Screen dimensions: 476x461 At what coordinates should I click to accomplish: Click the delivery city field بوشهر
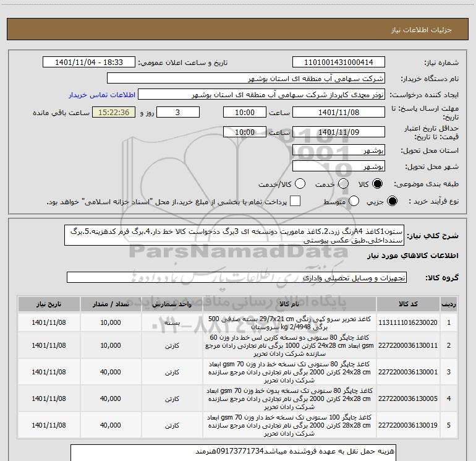(x=339, y=166)
